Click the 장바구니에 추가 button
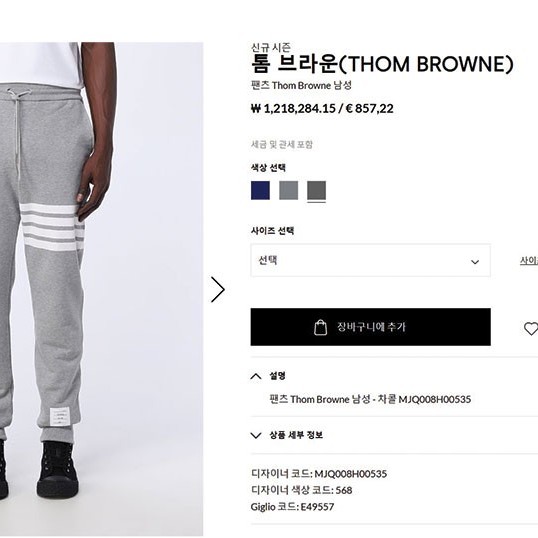 click(371, 327)
